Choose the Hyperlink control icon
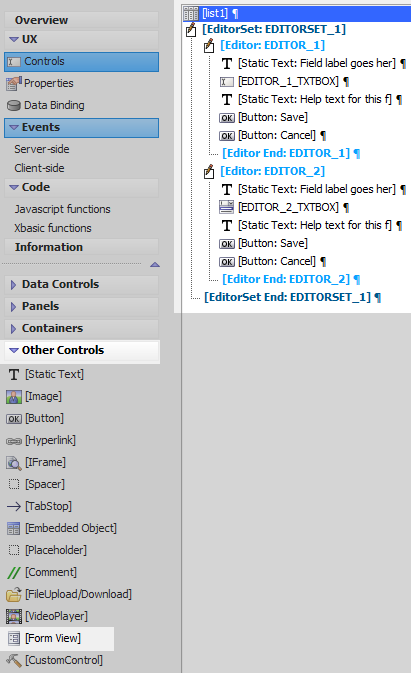The width and height of the screenshot is (411, 673). pyautogui.click(x=14, y=440)
